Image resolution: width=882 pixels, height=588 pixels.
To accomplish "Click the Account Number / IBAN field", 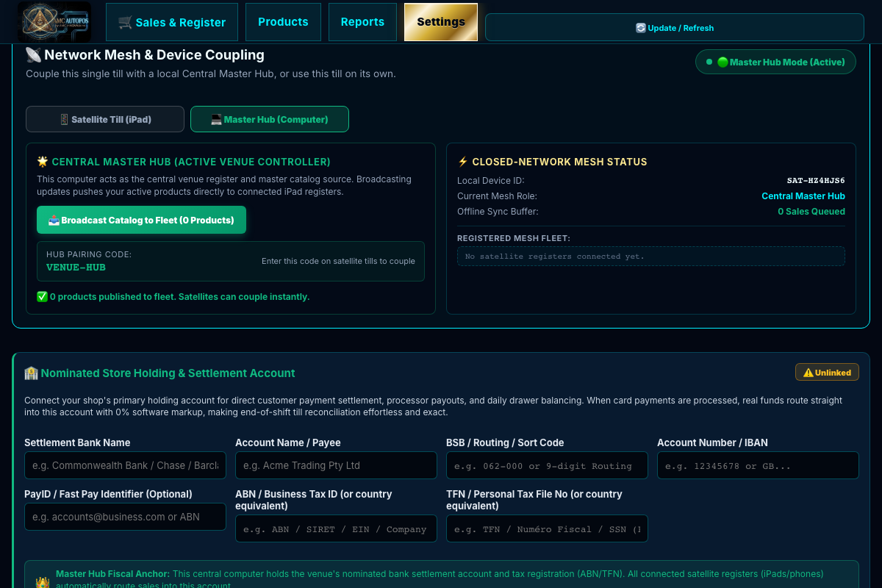I will (x=758, y=465).
